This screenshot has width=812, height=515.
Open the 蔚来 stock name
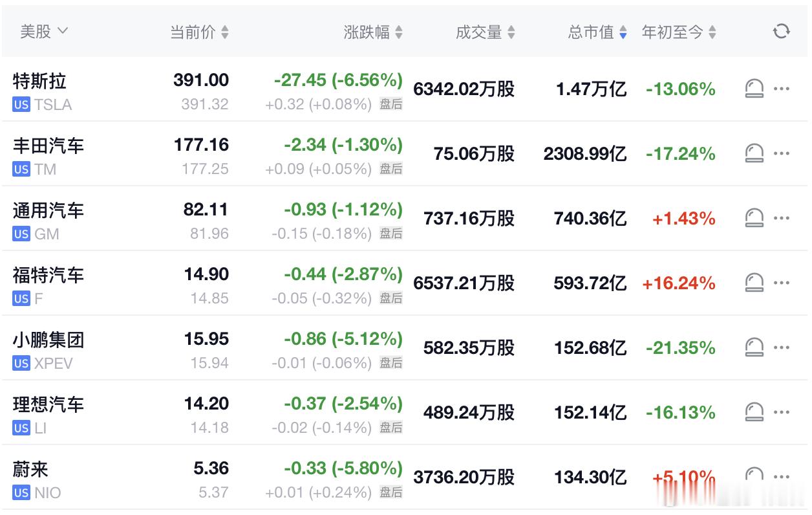[30, 469]
